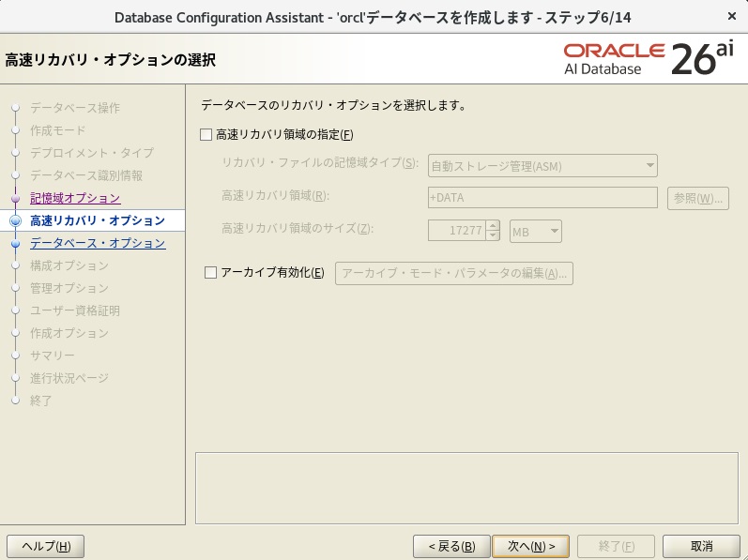Jump to データベース・オプション step link
748x560 pixels.
tap(98, 243)
